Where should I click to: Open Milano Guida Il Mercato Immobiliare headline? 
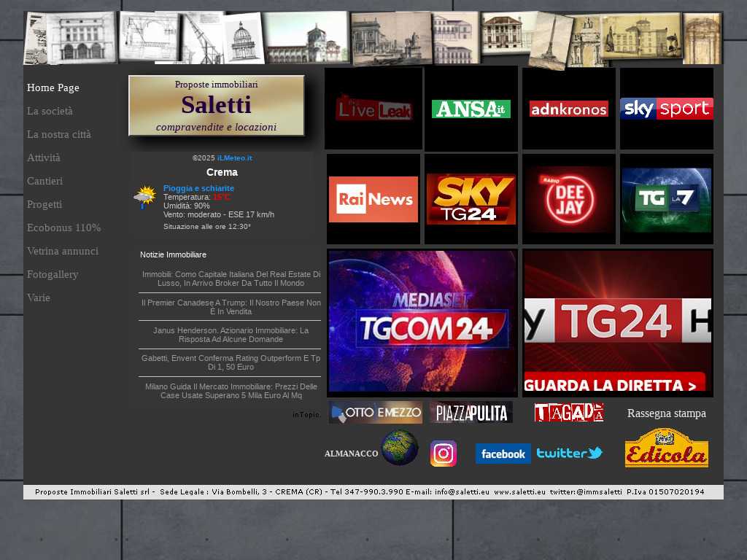pos(231,391)
